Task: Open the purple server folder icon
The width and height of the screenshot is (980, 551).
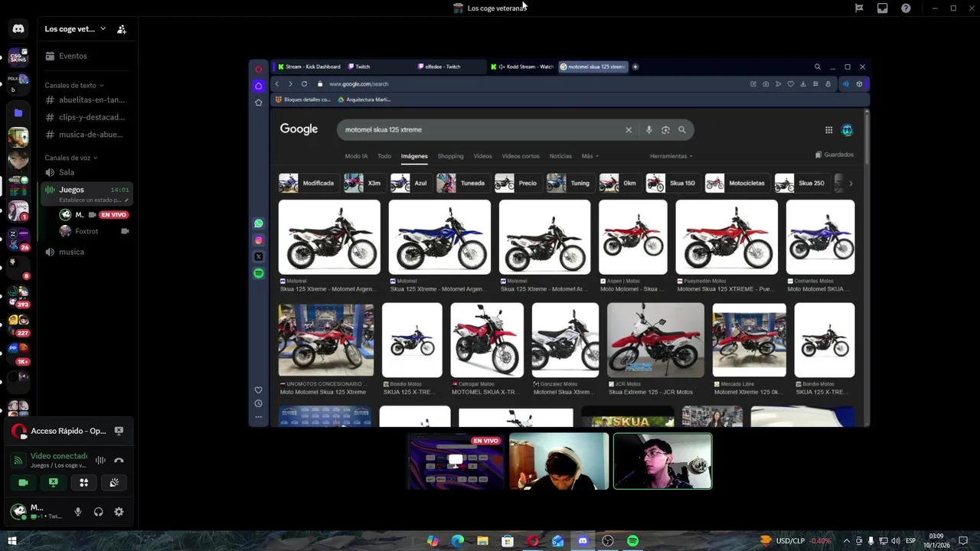Action: (18, 112)
